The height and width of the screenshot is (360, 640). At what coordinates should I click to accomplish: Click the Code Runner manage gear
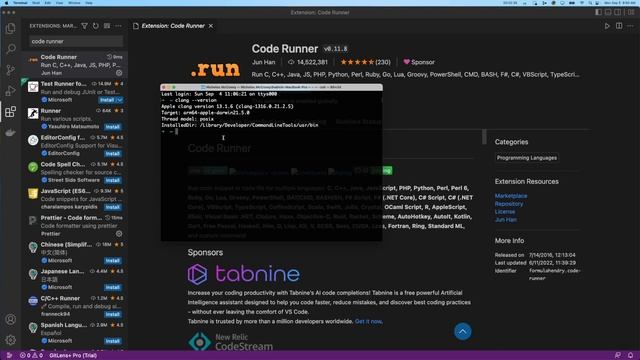point(119,73)
